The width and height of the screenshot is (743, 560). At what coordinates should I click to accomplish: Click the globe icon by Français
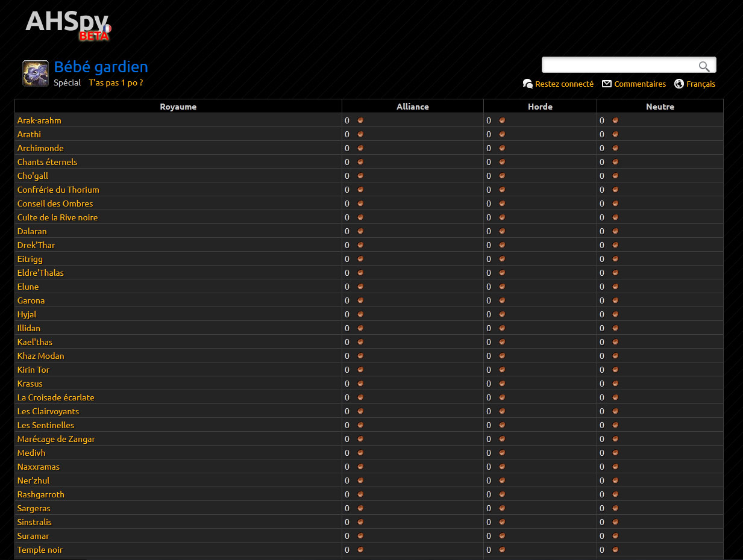pyautogui.click(x=679, y=84)
